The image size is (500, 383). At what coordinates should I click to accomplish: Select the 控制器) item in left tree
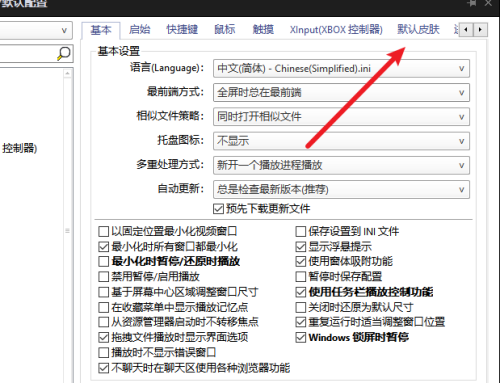click(19, 148)
